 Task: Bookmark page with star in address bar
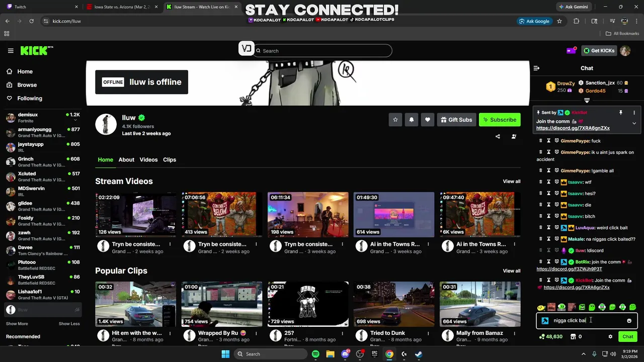point(559,21)
